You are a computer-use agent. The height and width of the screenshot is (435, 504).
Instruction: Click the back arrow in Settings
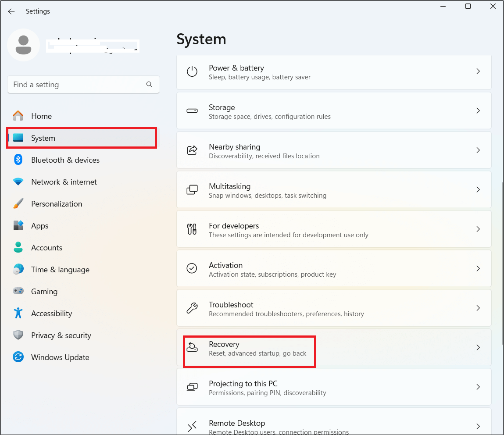pos(11,11)
